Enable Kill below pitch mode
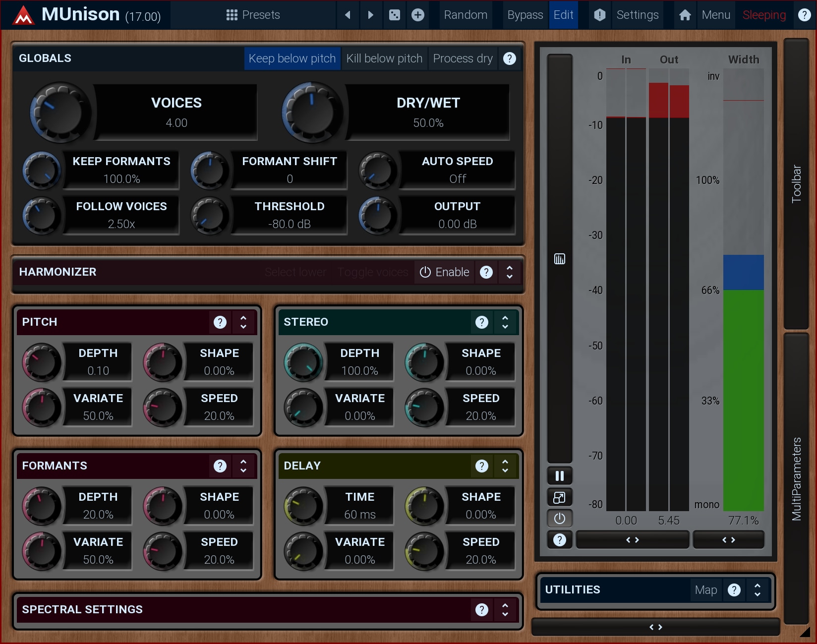 point(384,59)
